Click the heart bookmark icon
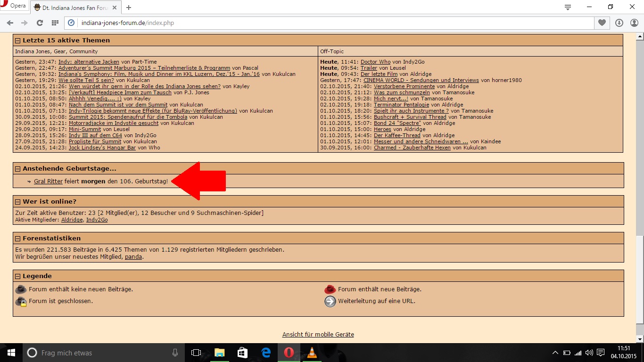The width and height of the screenshot is (644, 362). coord(602,23)
